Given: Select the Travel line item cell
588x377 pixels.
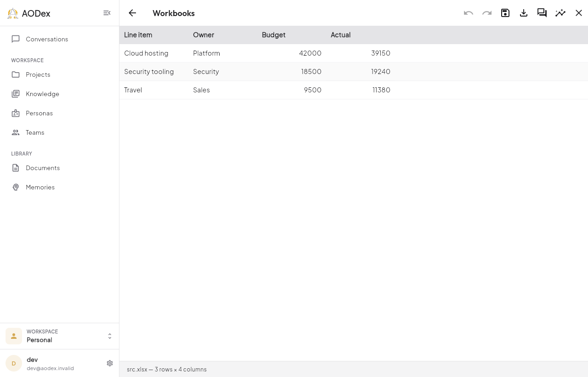Looking at the screenshot, I should tap(154, 90).
